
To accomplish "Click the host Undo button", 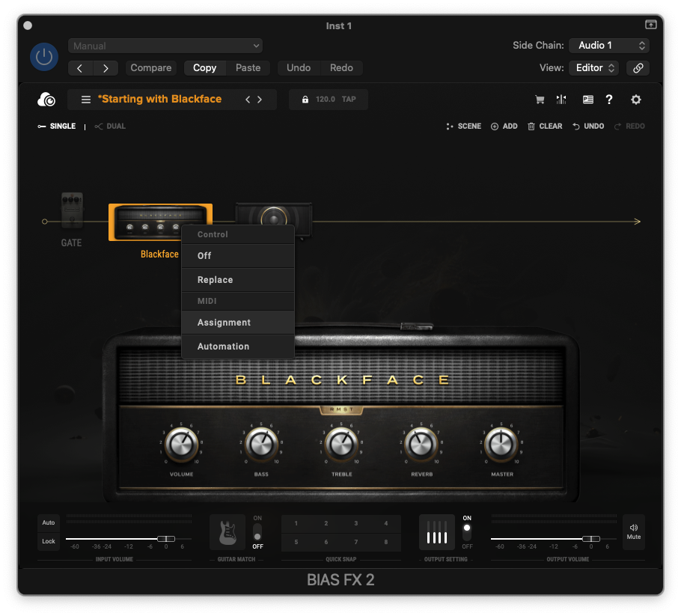I will 299,68.
